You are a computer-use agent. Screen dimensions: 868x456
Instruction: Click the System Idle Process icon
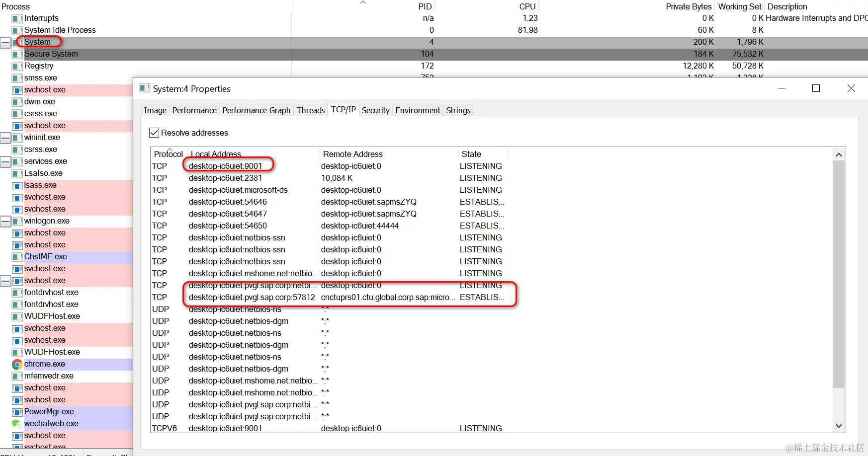click(17, 30)
